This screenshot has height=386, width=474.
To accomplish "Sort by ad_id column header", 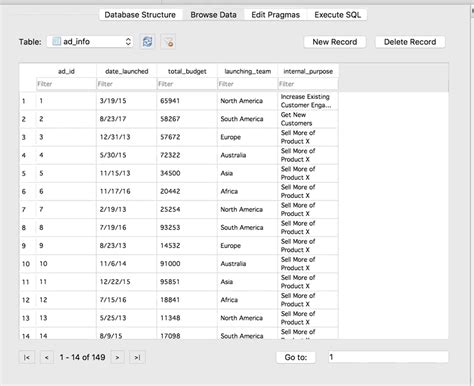I will click(66, 71).
